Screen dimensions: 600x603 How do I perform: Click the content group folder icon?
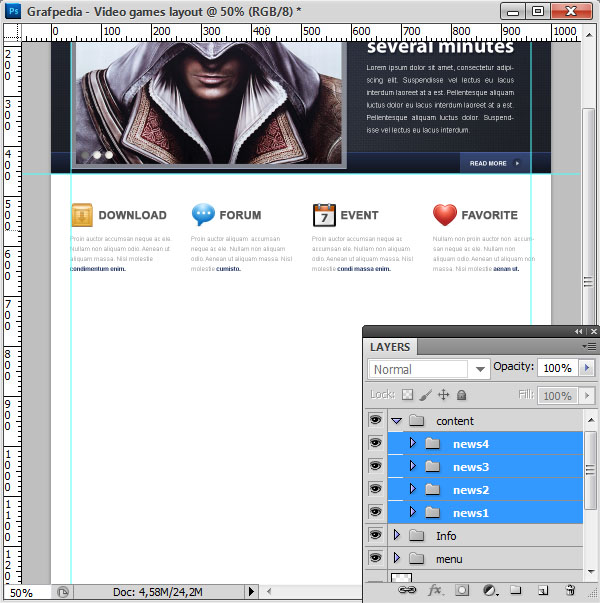(x=417, y=421)
